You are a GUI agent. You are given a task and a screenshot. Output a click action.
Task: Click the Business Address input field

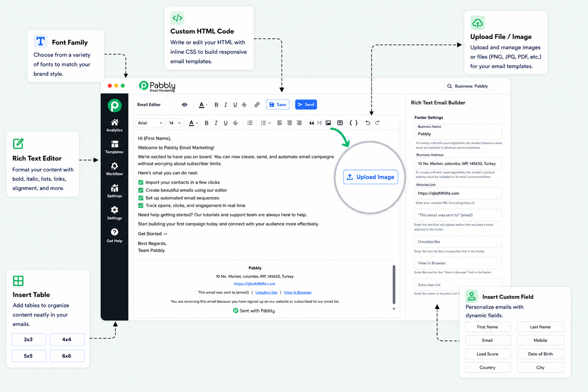point(458,163)
